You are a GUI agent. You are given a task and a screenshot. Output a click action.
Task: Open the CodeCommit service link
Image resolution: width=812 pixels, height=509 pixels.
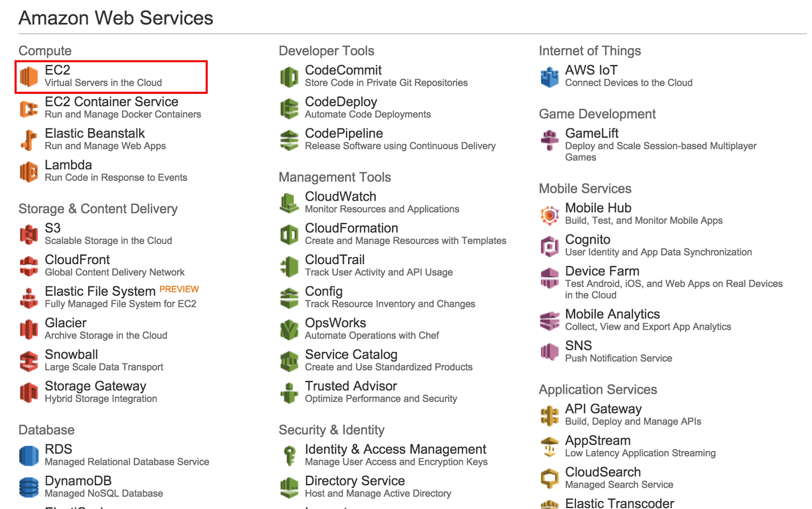coord(343,70)
